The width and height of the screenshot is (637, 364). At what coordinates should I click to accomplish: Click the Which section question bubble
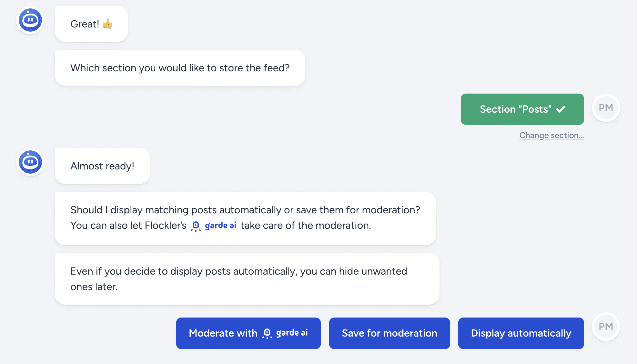click(x=180, y=68)
